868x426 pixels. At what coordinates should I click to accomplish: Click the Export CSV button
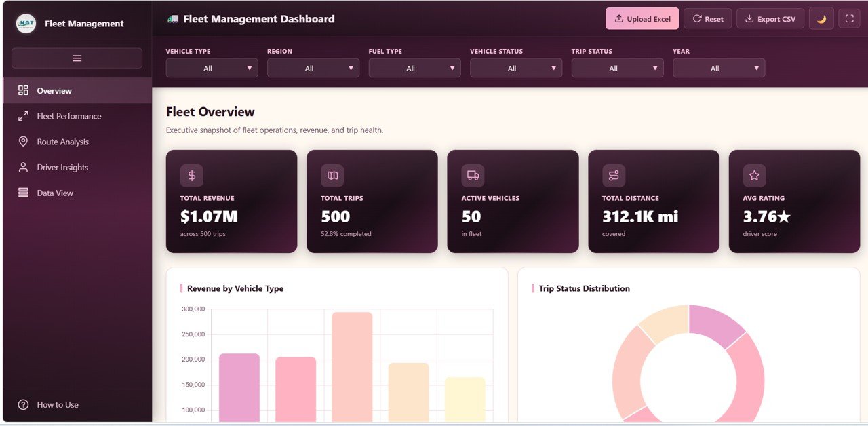(770, 18)
